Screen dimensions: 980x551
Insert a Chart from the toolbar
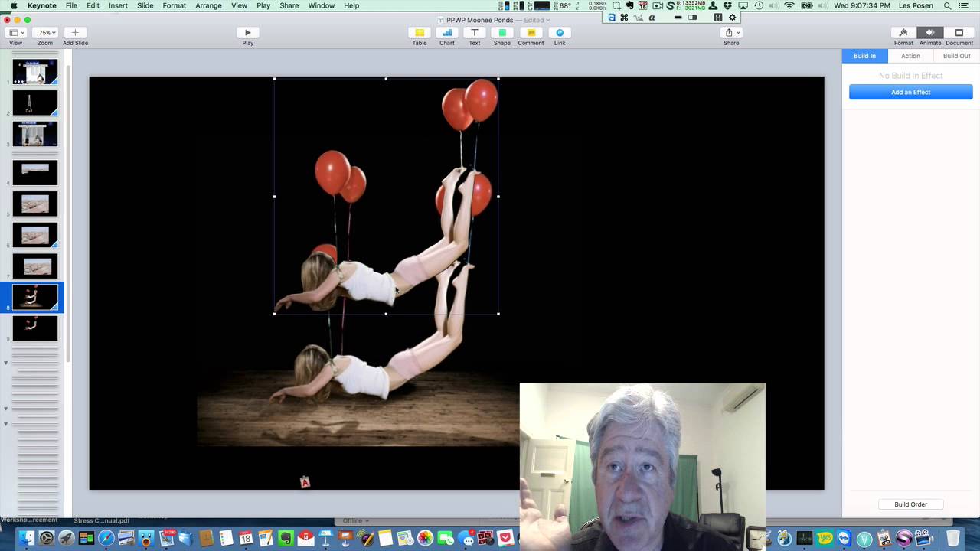(x=447, y=33)
